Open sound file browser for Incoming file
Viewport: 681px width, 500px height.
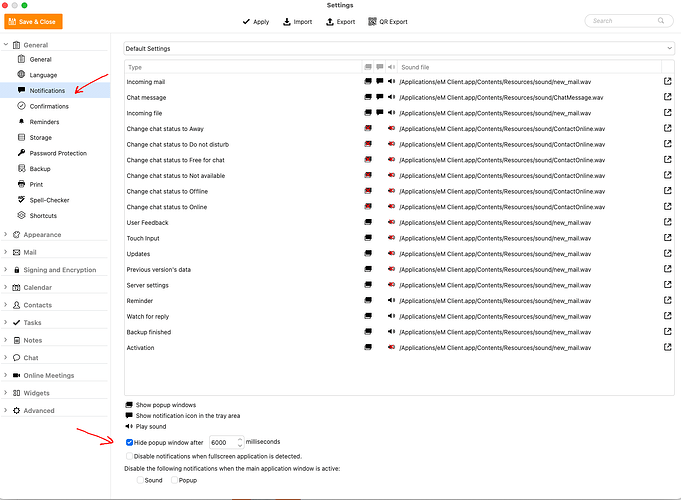[x=668, y=113]
